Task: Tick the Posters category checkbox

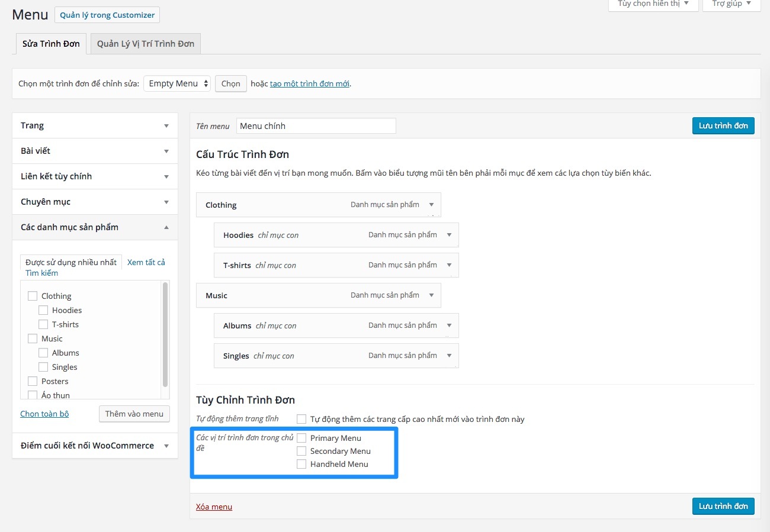Action: pos(33,381)
